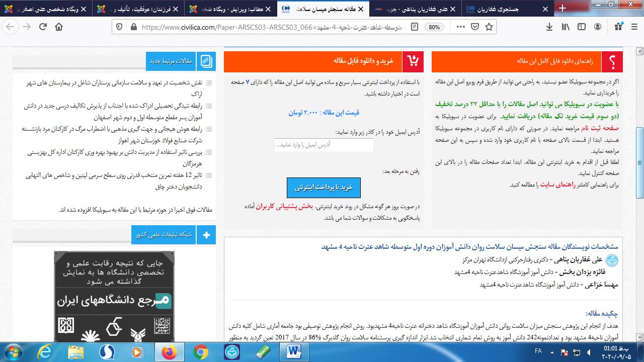Bookmark this page with the star icon
The height and width of the screenshot is (362, 644).
point(489,27)
